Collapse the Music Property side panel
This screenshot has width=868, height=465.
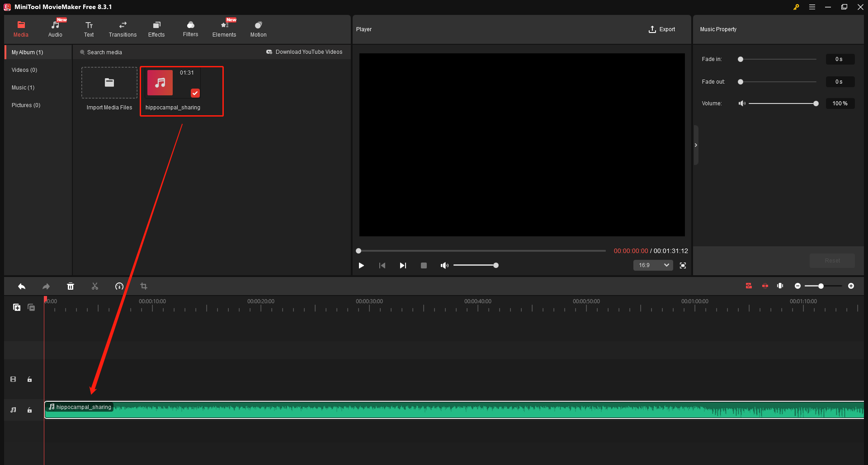696,145
